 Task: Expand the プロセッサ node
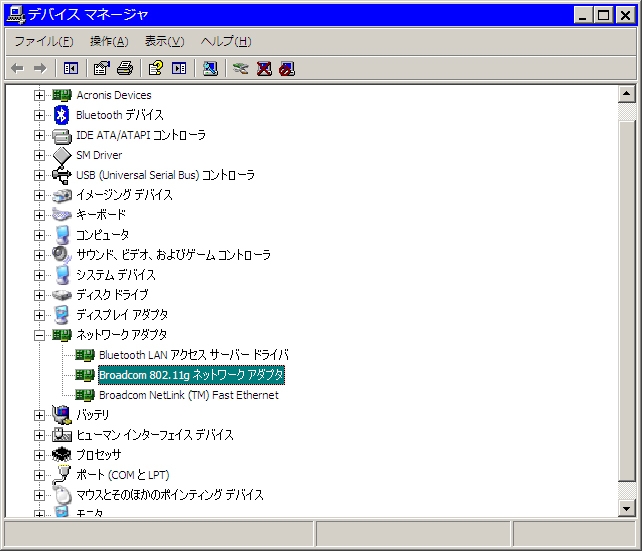(39, 455)
